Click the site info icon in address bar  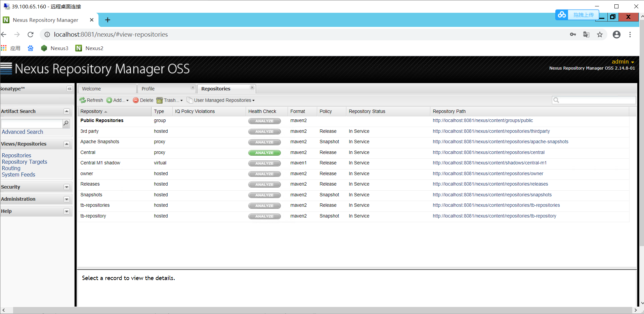pos(47,34)
